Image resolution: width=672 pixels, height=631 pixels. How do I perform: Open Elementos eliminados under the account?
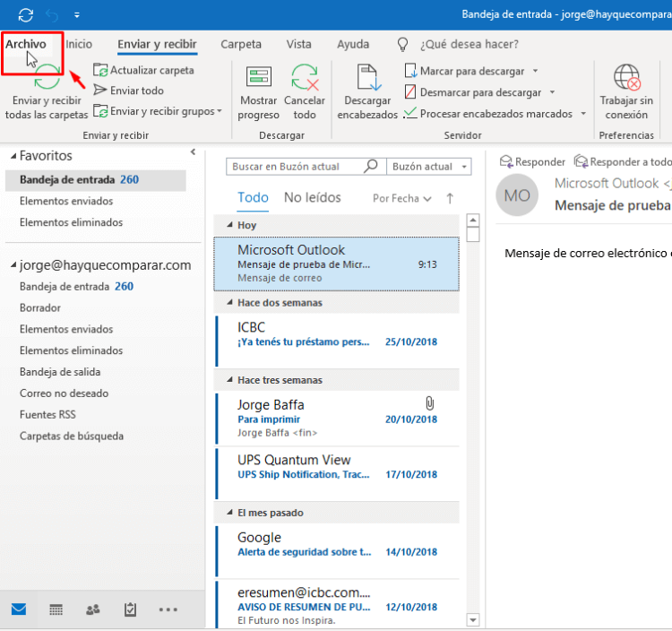click(x=71, y=350)
